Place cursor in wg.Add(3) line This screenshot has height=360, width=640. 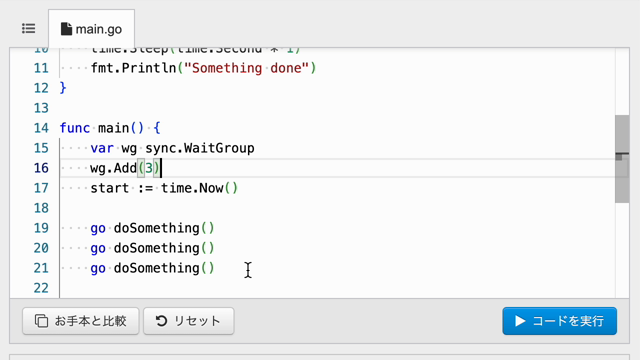pyautogui.click(x=126, y=168)
